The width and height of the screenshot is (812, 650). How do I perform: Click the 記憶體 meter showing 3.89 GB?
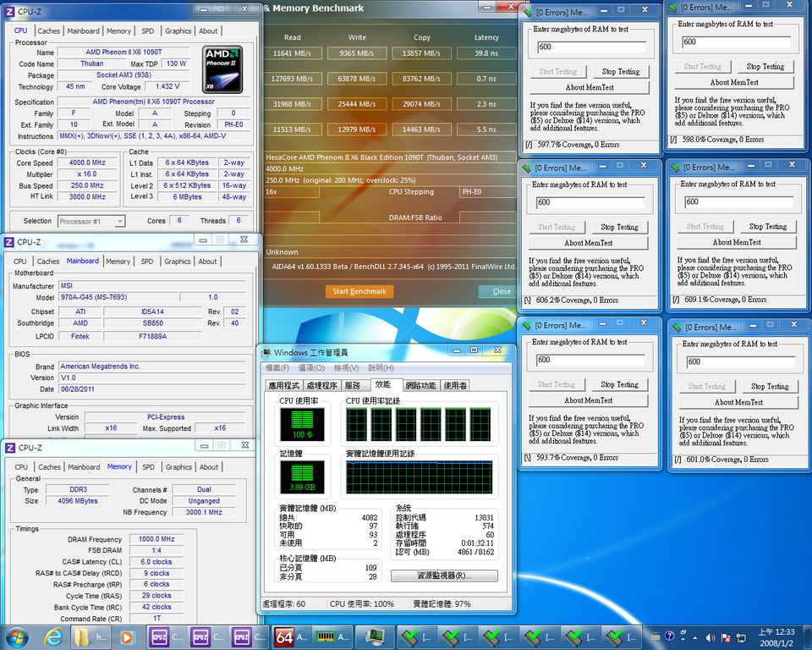[x=303, y=476]
